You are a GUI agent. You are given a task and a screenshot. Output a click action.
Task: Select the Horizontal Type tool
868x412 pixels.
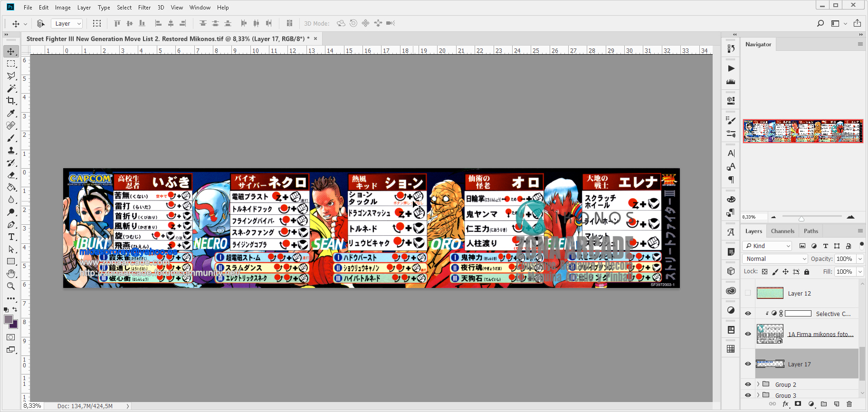pyautogui.click(x=11, y=237)
